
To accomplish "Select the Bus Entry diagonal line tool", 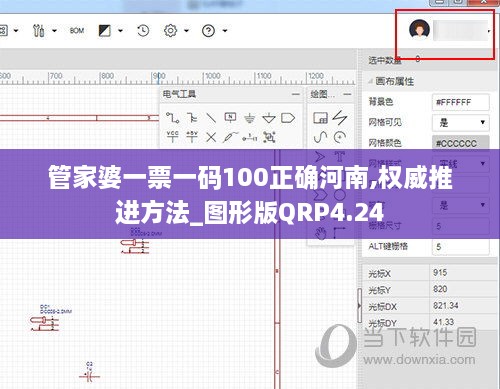I will click(x=211, y=118).
